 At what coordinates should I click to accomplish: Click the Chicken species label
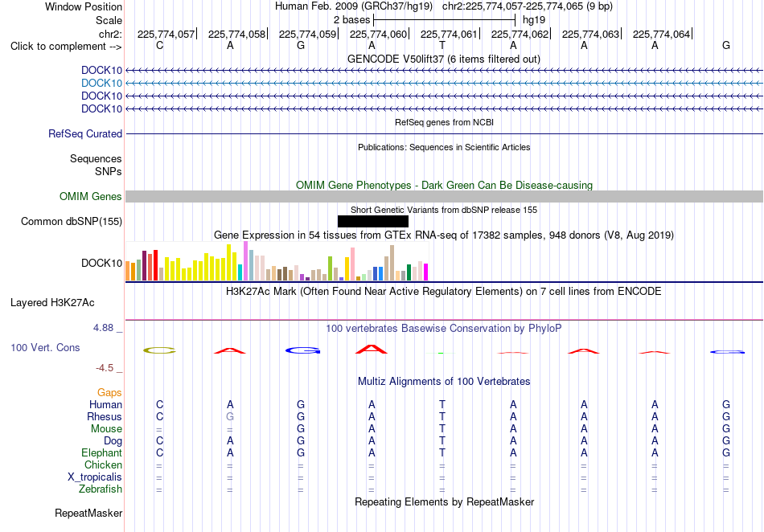pos(103,465)
